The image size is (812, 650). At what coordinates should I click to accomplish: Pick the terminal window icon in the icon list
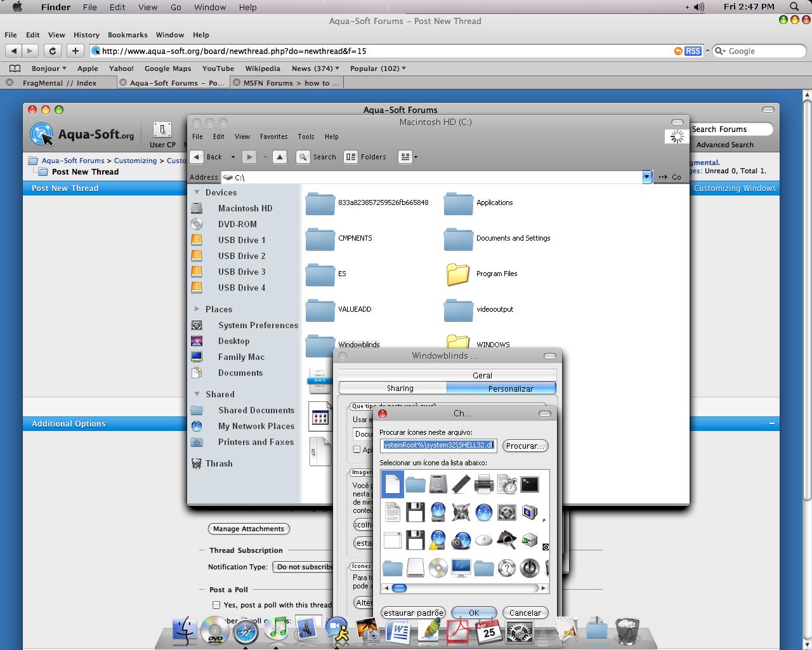[x=530, y=484]
